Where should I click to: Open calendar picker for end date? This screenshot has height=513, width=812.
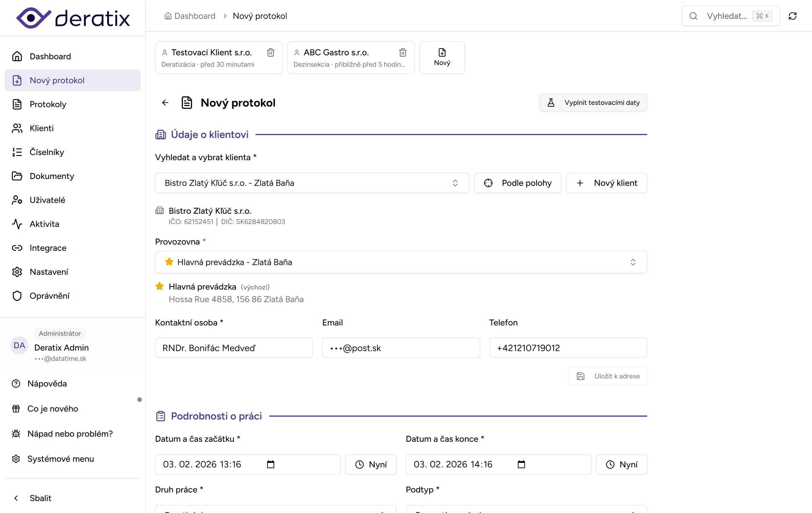tap(521, 465)
